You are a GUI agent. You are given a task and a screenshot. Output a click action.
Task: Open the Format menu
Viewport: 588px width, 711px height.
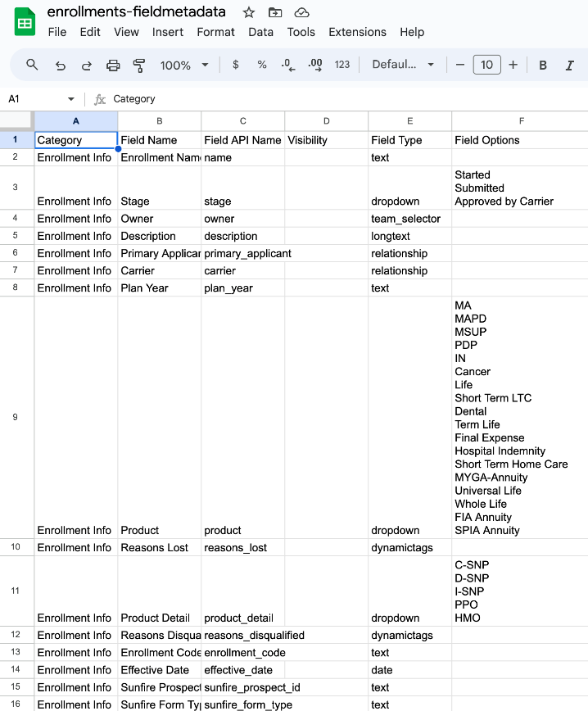(x=216, y=32)
